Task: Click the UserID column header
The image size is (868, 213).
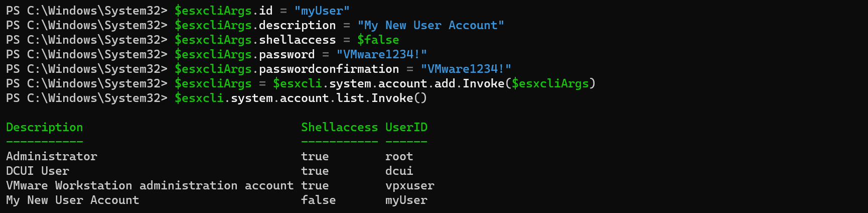Action: (x=406, y=128)
